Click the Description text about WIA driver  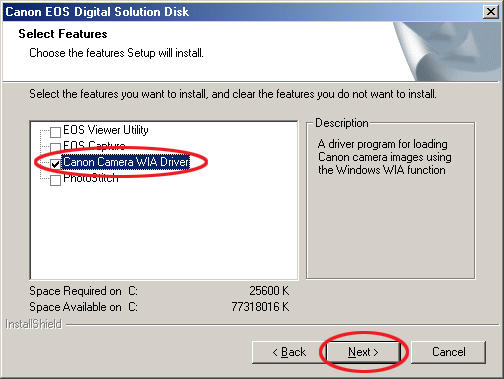point(384,157)
